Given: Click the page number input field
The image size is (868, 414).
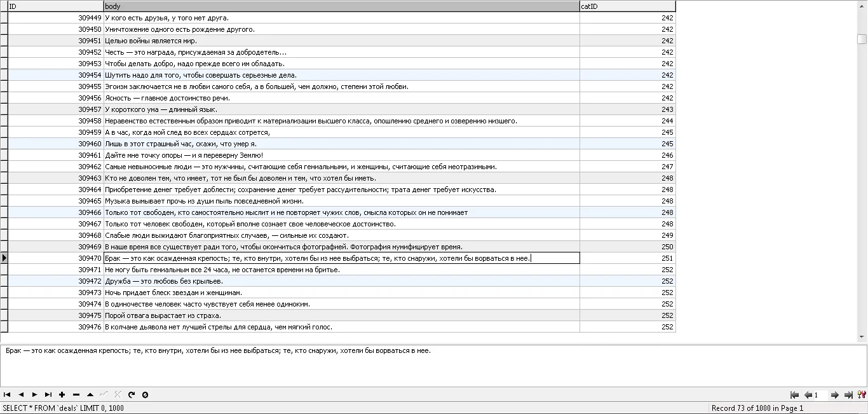Looking at the screenshot, I should coord(821,395).
